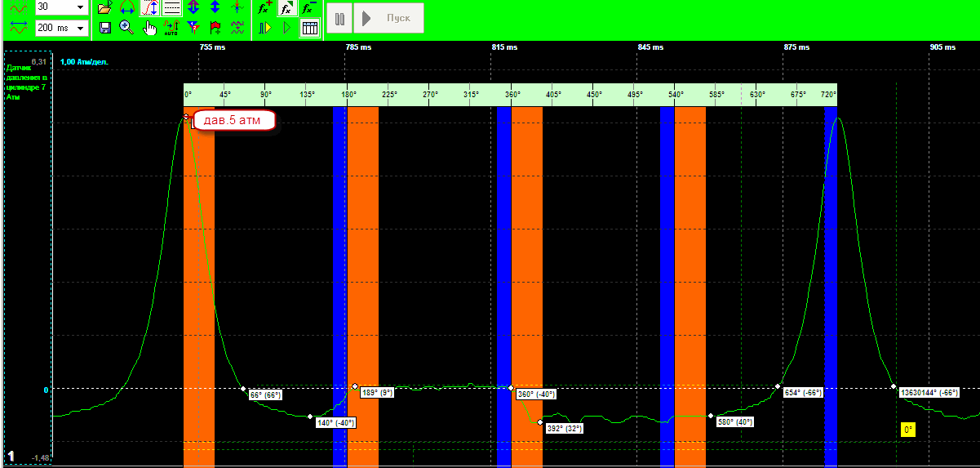The height and width of the screenshot is (468, 980).
Task: Click the 140° (-40°) marker label
Action: (336, 423)
